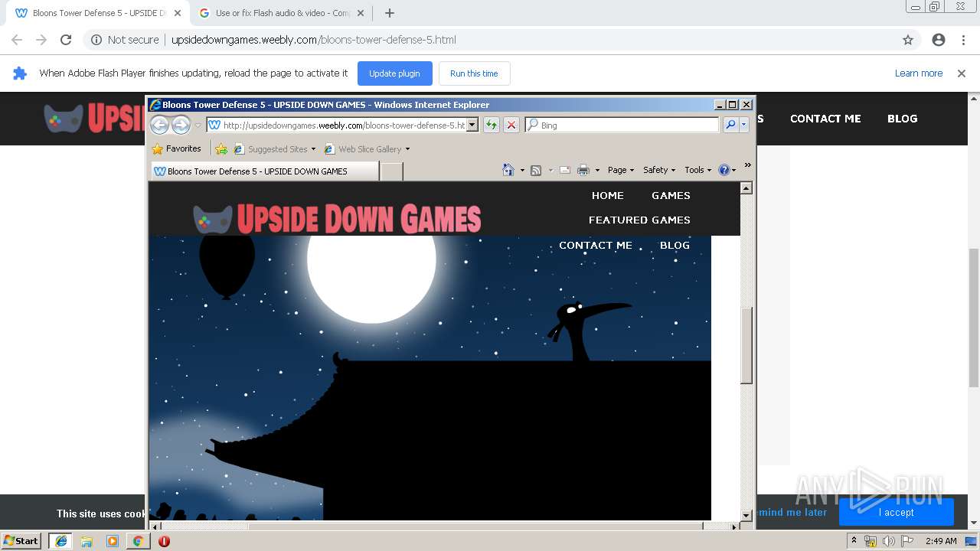Click the Chrome address bar URL
The height and width of the screenshot is (551, 980).
click(314, 40)
